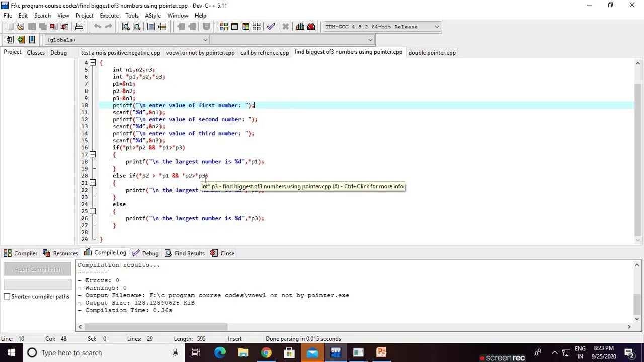Click in the Windows taskbar search box
The width and height of the screenshot is (644, 362).
[103, 353]
